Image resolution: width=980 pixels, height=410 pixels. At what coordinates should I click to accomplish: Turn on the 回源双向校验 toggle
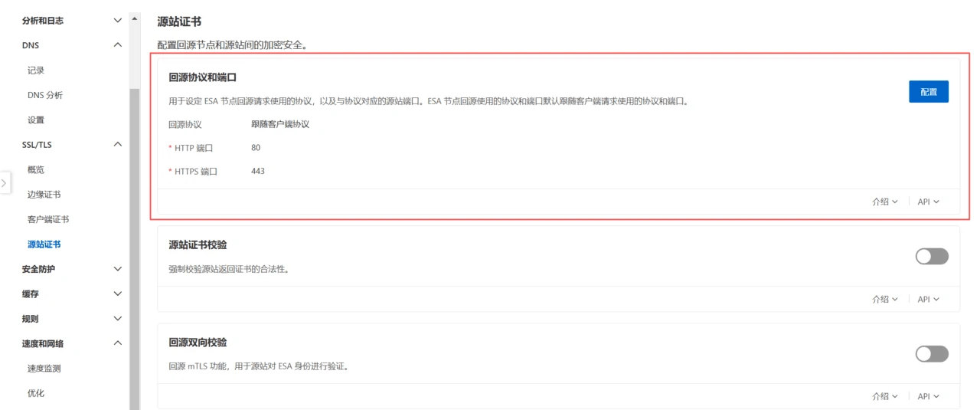pyautogui.click(x=932, y=353)
